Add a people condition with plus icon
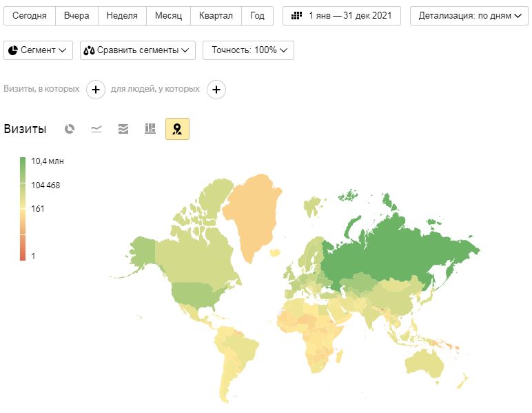 [216, 90]
